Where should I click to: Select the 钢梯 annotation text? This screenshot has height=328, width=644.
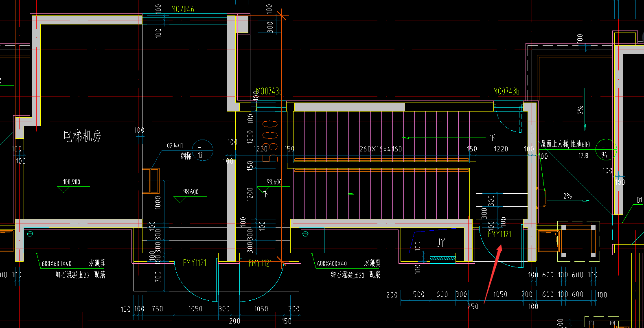point(186,155)
